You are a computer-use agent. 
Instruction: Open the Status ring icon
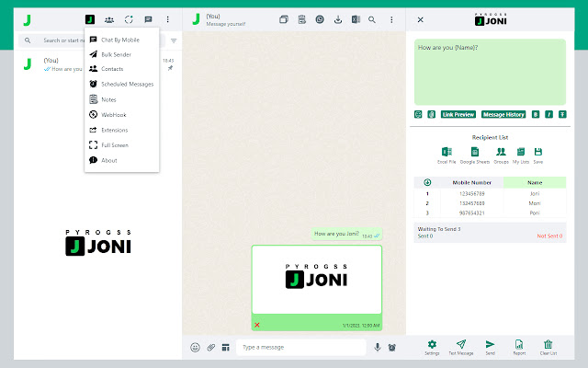[129, 19]
